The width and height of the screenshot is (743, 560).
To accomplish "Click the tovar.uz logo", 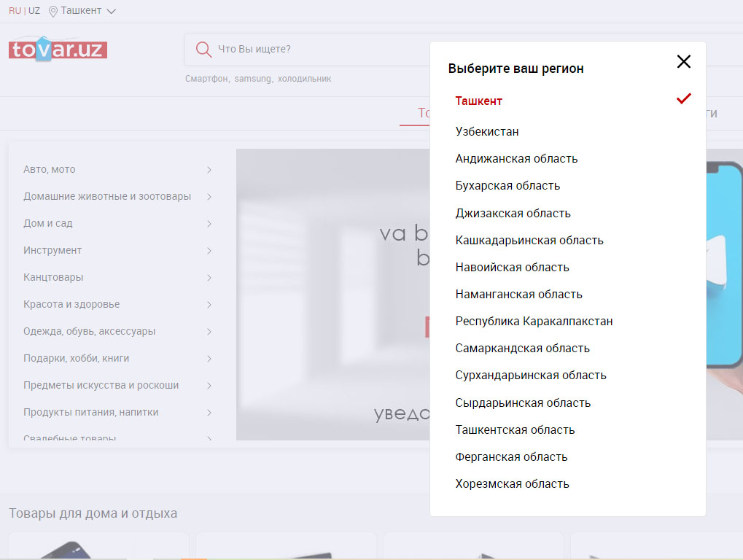I will [58, 49].
